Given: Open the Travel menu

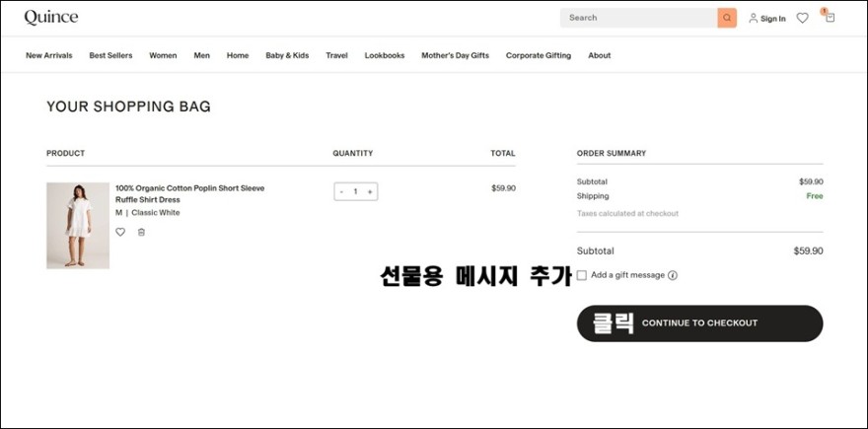Looking at the screenshot, I should click(x=336, y=55).
